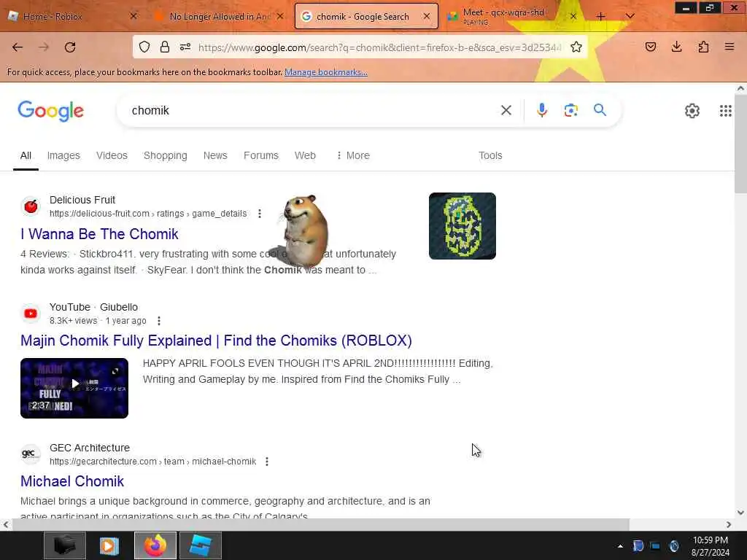The image size is (747, 560).
Task: Click the Firefox address bar URL
Action: 379,47
